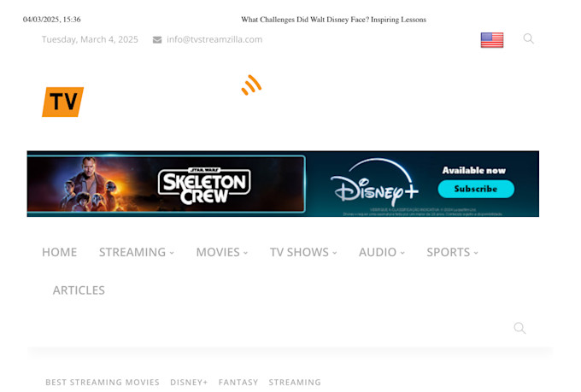Expand the SPORTS dropdown chevron
The width and height of the screenshot is (581, 392).
pyautogui.click(x=476, y=253)
